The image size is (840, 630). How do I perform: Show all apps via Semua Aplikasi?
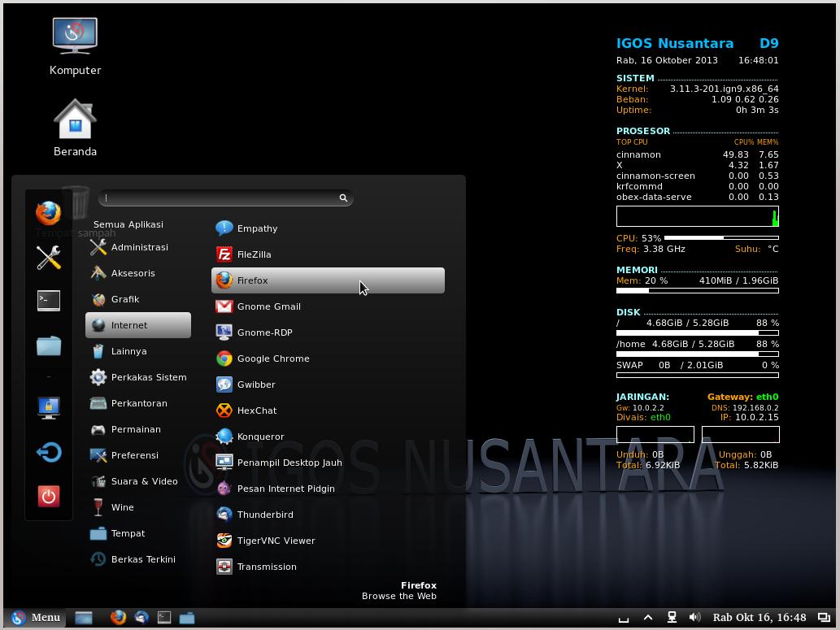128,224
